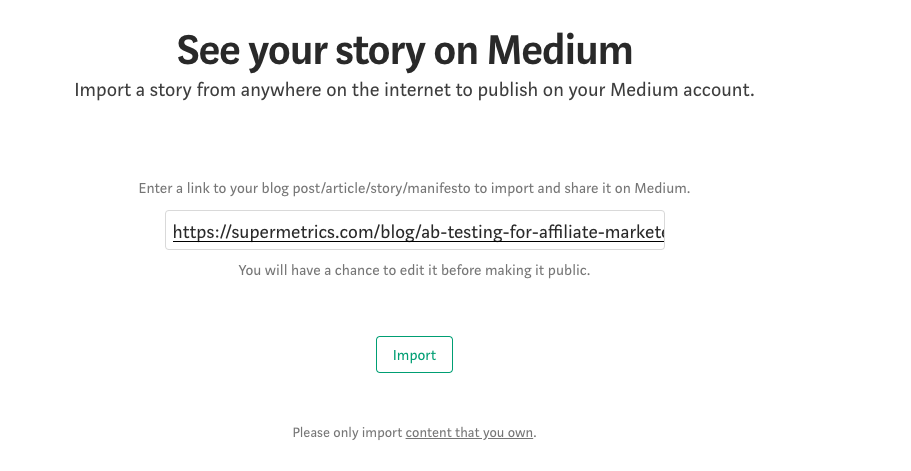Click the green Import button
911x471 pixels.
pos(414,354)
